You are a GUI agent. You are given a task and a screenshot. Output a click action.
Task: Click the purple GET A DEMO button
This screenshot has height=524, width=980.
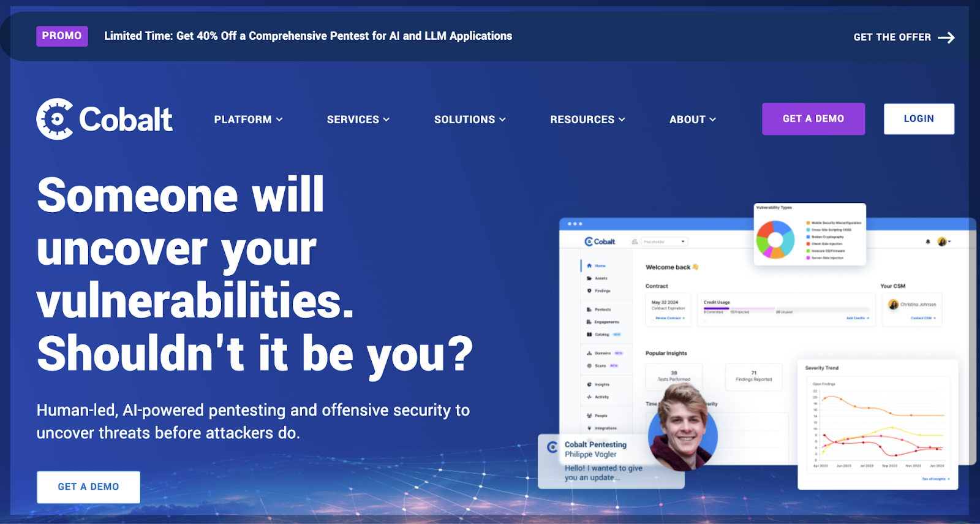click(x=813, y=119)
